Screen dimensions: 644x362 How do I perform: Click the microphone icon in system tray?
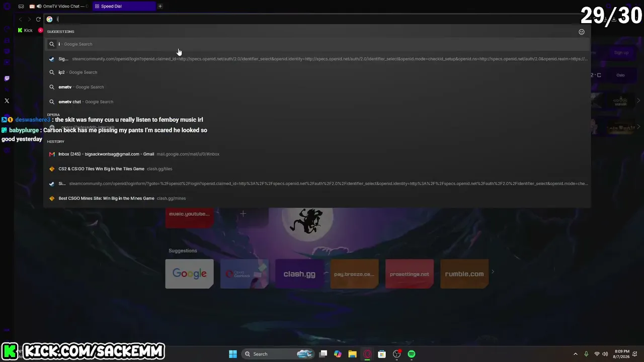click(586, 354)
